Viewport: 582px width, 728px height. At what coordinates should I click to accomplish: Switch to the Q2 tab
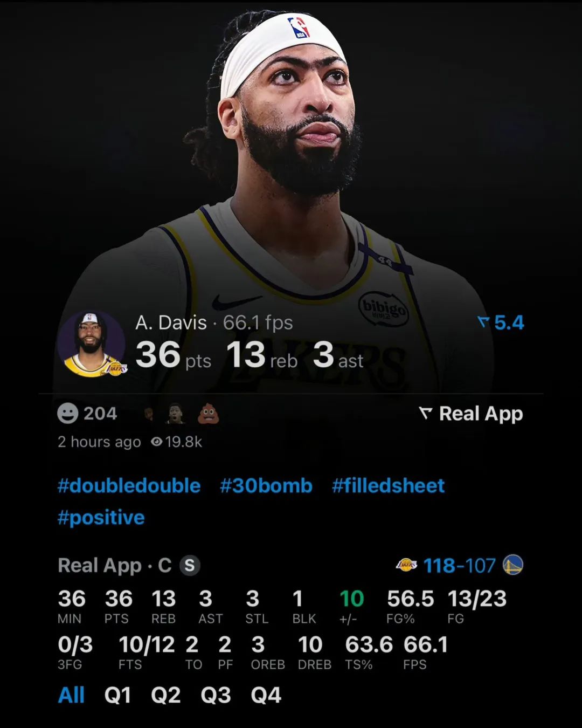point(166,695)
